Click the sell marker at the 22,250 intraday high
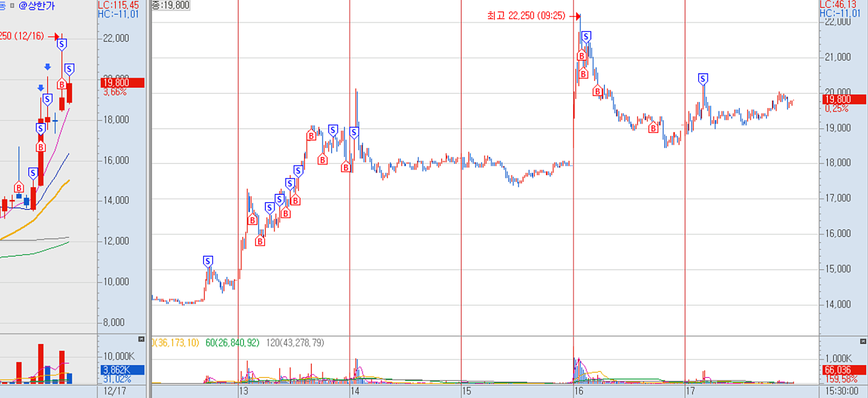This screenshot has width=868, height=398. (x=586, y=37)
